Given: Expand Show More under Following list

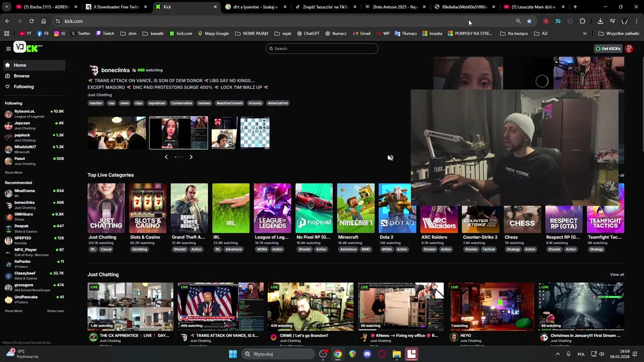Looking at the screenshot, I should pyautogui.click(x=14, y=172).
